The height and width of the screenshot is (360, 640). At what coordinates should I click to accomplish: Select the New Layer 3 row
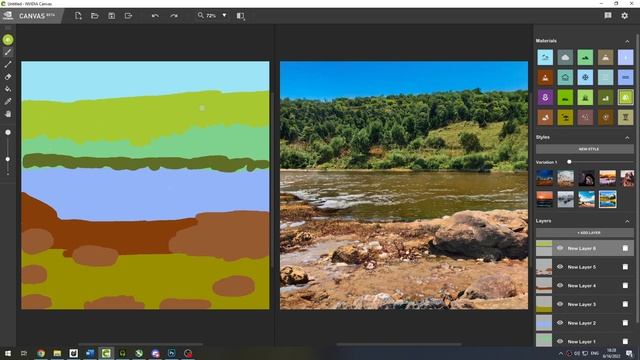click(x=584, y=304)
